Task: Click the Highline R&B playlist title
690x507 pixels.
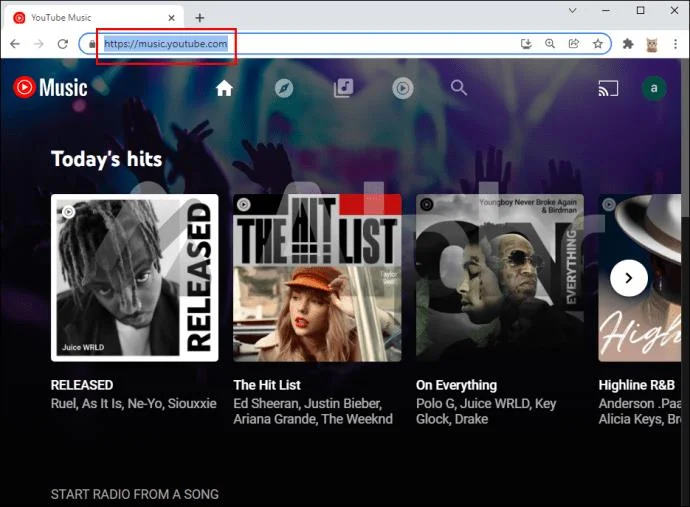Action: (x=636, y=385)
